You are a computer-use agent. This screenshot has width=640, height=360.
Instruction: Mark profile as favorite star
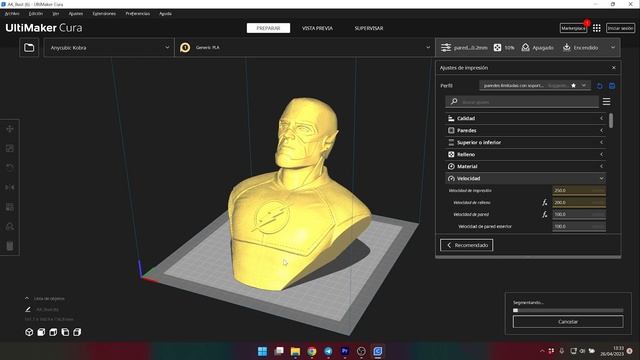(573, 86)
